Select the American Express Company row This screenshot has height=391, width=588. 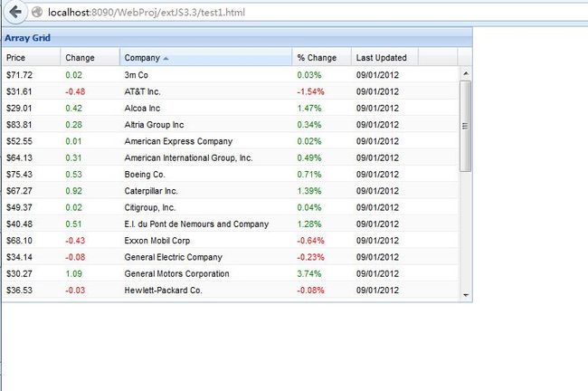point(231,140)
